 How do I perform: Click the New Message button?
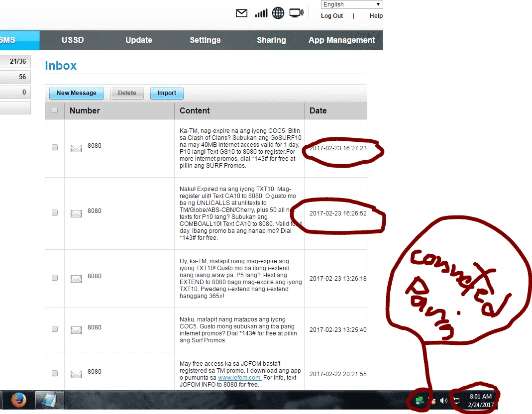tap(76, 93)
